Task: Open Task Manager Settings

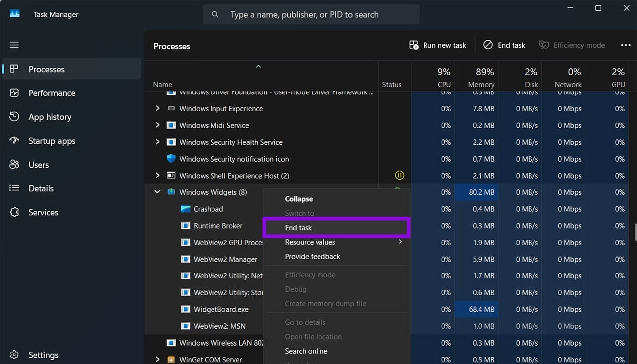Action: pyautogui.click(x=72, y=355)
